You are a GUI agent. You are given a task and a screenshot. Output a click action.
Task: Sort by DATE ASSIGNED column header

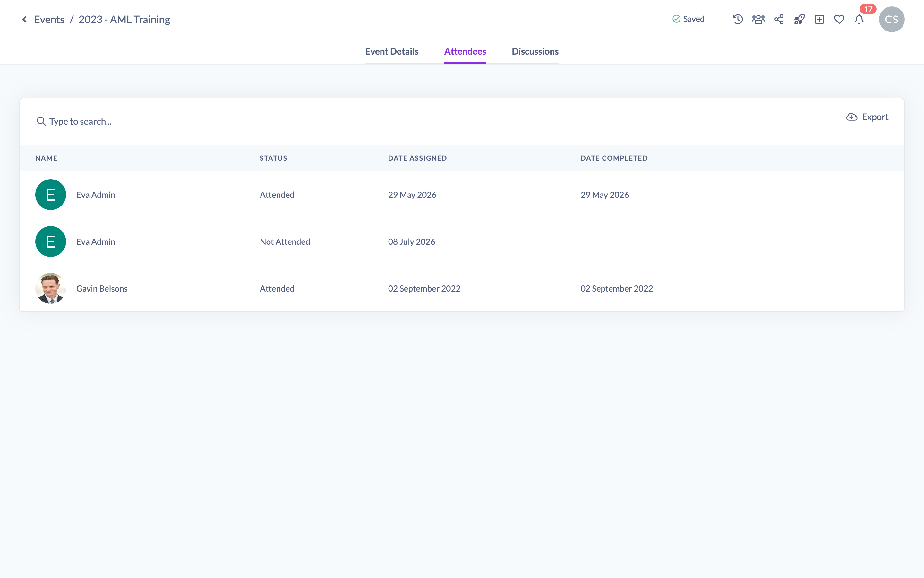(417, 158)
